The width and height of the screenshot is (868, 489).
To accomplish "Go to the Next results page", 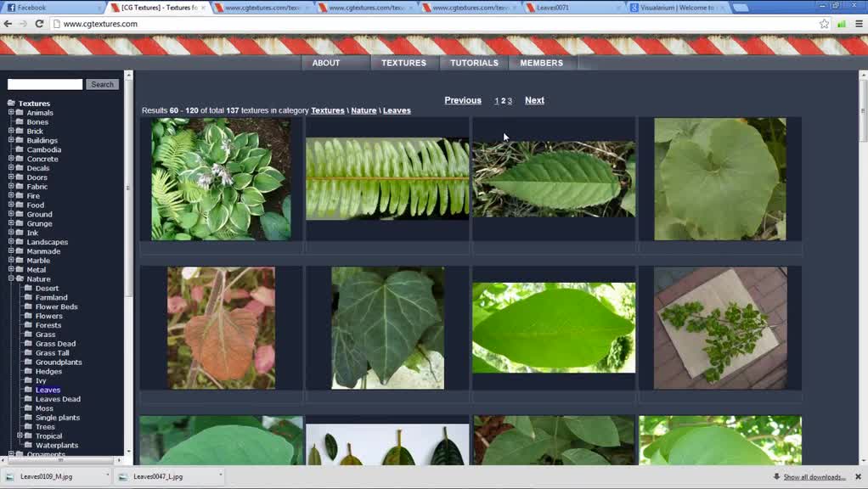I will tap(534, 100).
